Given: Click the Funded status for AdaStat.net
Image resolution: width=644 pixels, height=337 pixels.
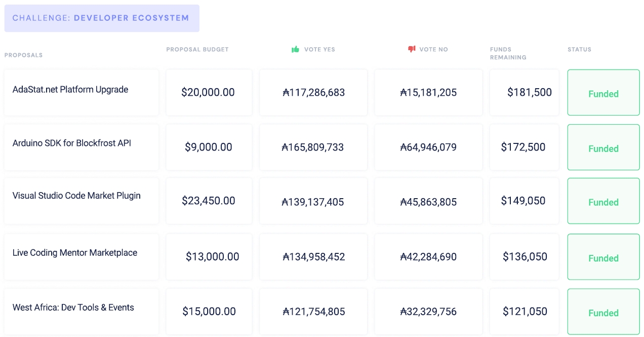Looking at the screenshot, I should [603, 93].
